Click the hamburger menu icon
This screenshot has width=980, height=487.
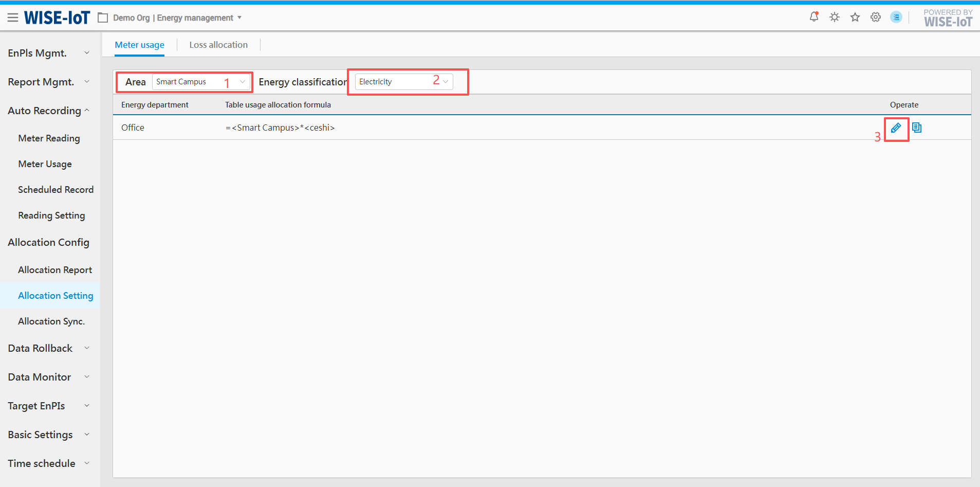[x=13, y=18]
